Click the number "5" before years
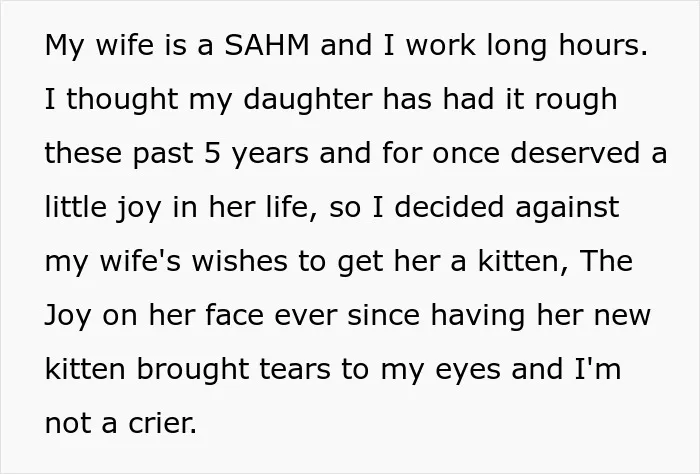The width and height of the screenshot is (700, 474). (x=213, y=153)
